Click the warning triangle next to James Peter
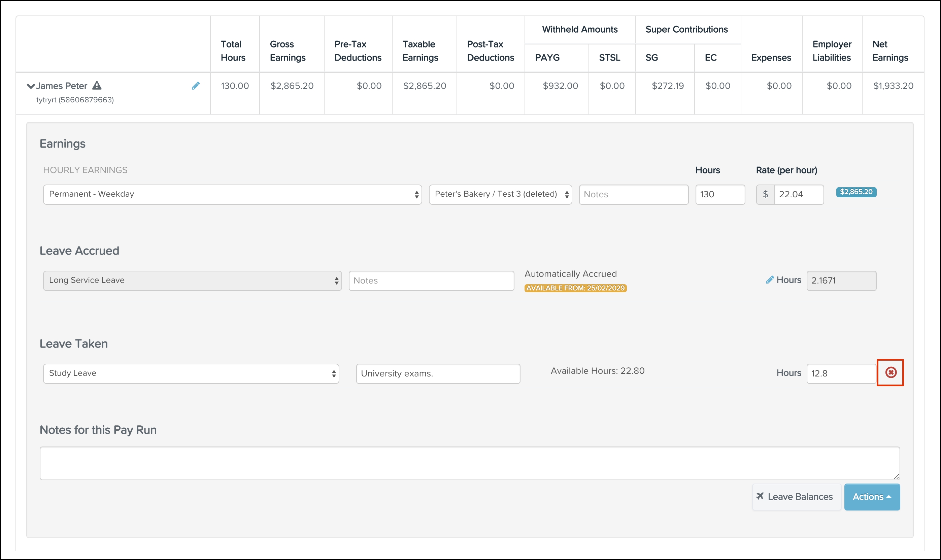The image size is (941, 560). coord(97,86)
